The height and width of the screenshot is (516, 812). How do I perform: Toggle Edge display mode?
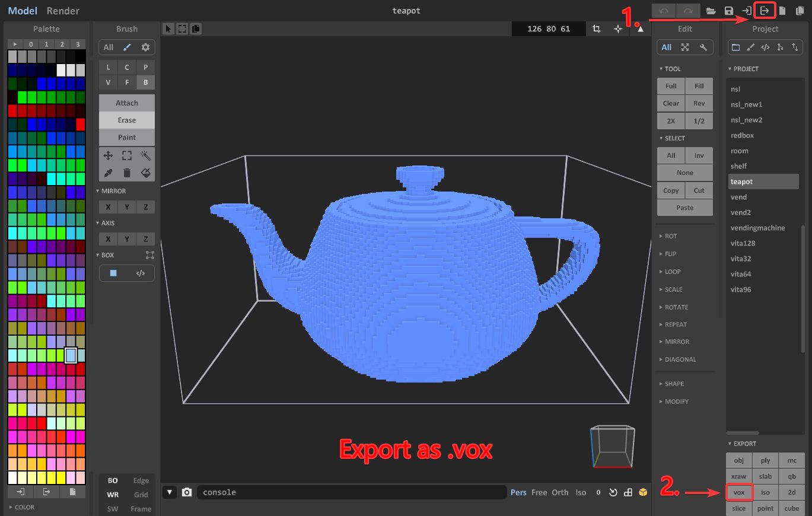[x=141, y=480]
